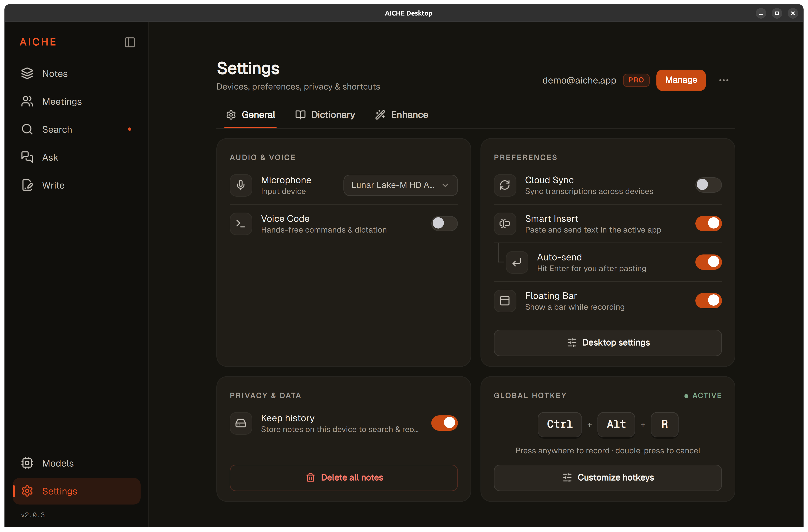Click the Auto-send return arrow icon

(517, 262)
